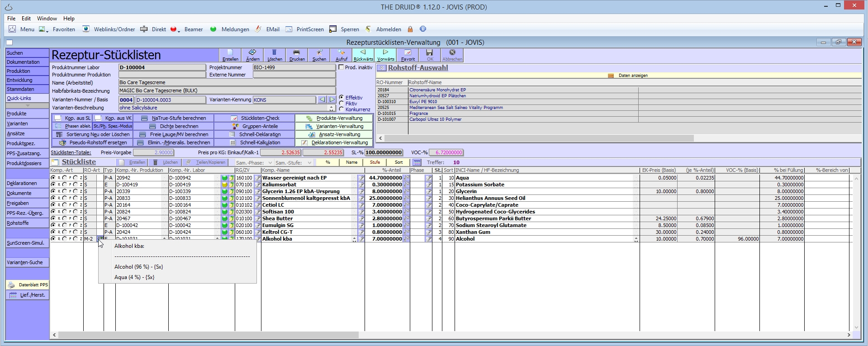This screenshot has width=868, height=346.
Task: Select the Konkurrenz radio option
Action: point(342,109)
